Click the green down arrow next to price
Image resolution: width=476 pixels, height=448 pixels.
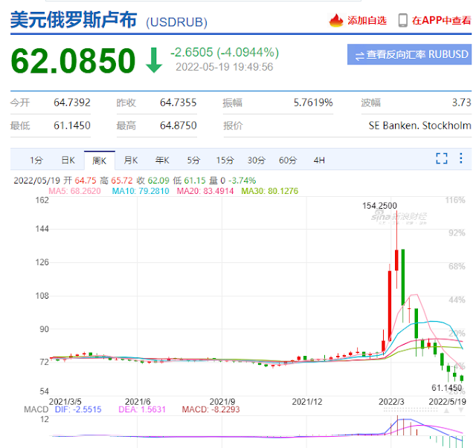tap(153, 60)
